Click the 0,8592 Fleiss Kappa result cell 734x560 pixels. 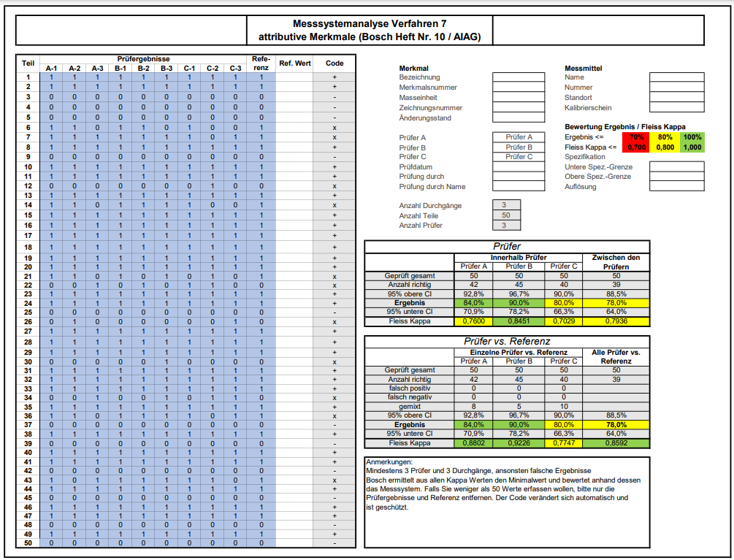[616, 442]
